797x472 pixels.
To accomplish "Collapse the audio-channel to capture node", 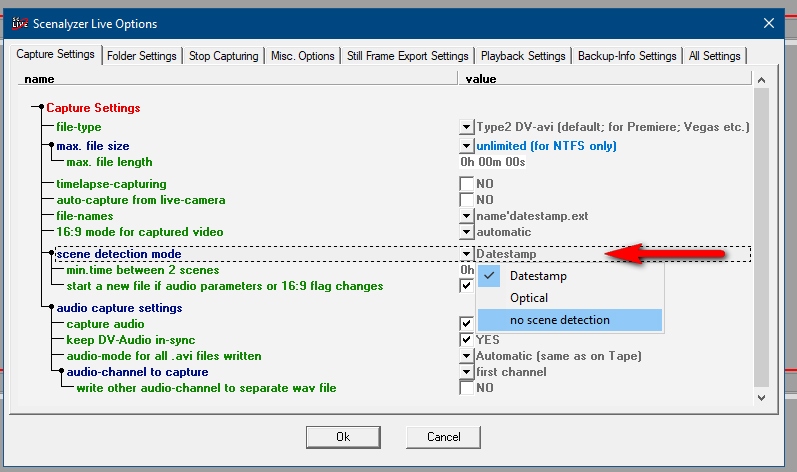I will pyautogui.click(x=61, y=371).
